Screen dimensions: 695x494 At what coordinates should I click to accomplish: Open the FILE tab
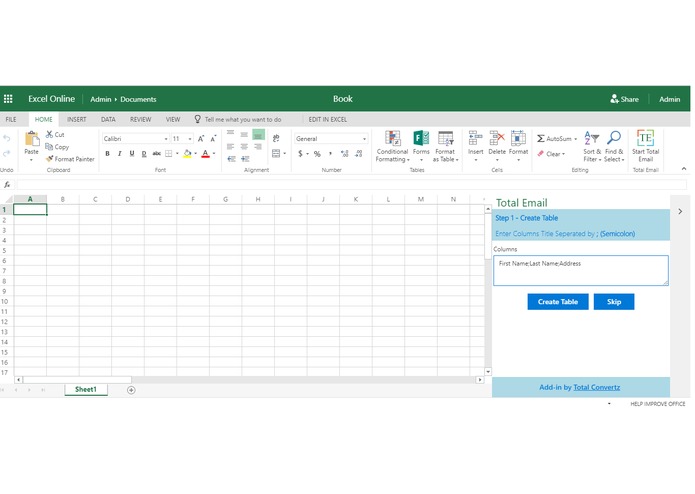11,119
